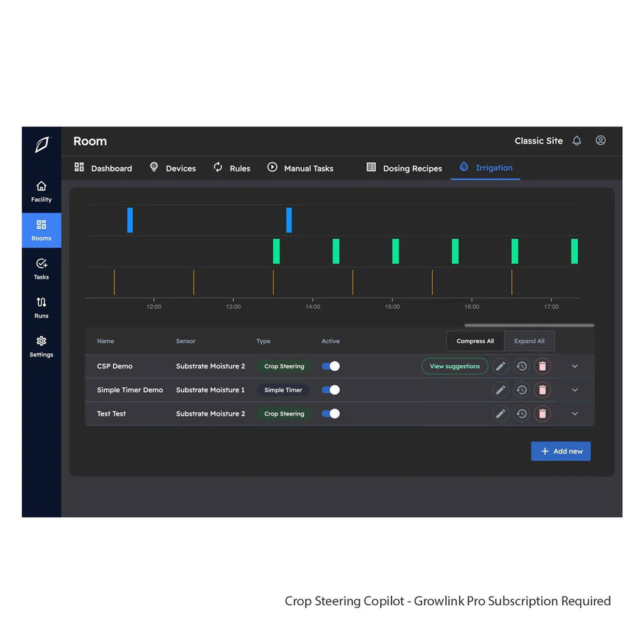This screenshot has height=644, width=644.
Task: Go to Runs in sidebar
Action: [41, 308]
